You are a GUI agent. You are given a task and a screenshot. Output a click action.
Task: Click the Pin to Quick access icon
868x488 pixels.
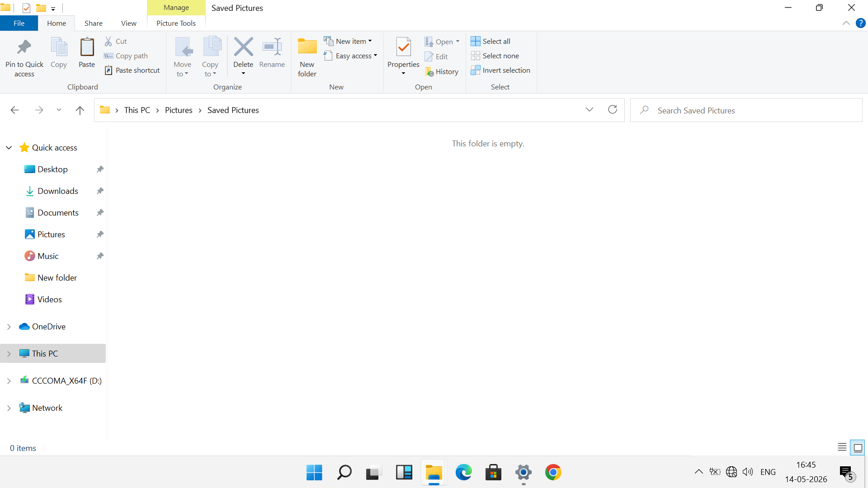click(x=24, y=47)
